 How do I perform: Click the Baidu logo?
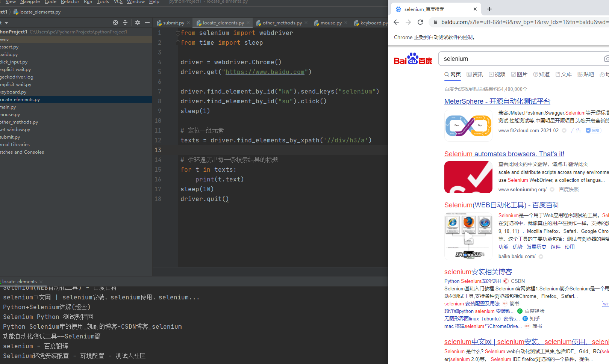tap(413, 59)
